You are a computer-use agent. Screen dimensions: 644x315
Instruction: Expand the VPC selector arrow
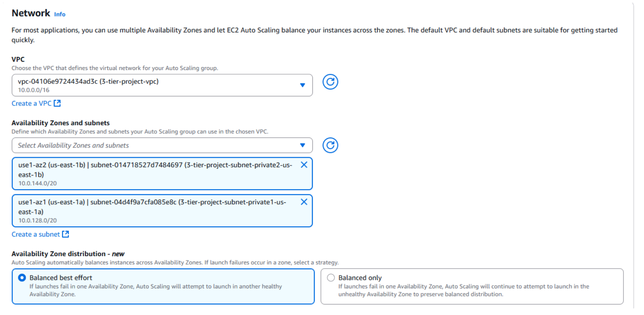pyautogui.click(x=303, y=85)
